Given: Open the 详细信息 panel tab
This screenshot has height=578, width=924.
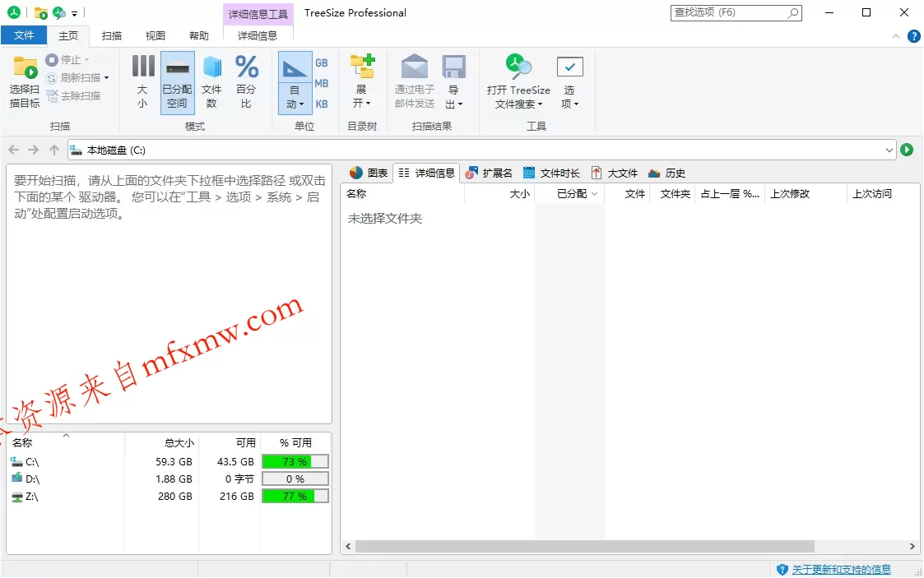Looking at the screenshot, I should (427, 173).
